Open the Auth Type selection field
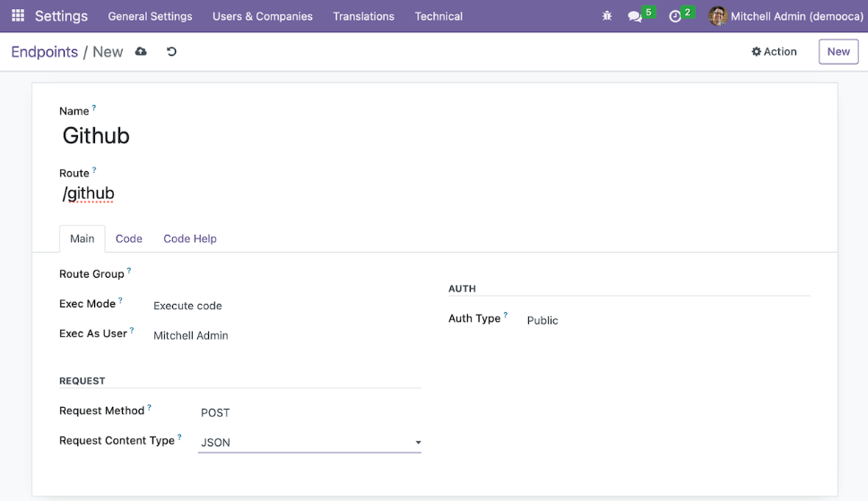 [x=664, y=320]
